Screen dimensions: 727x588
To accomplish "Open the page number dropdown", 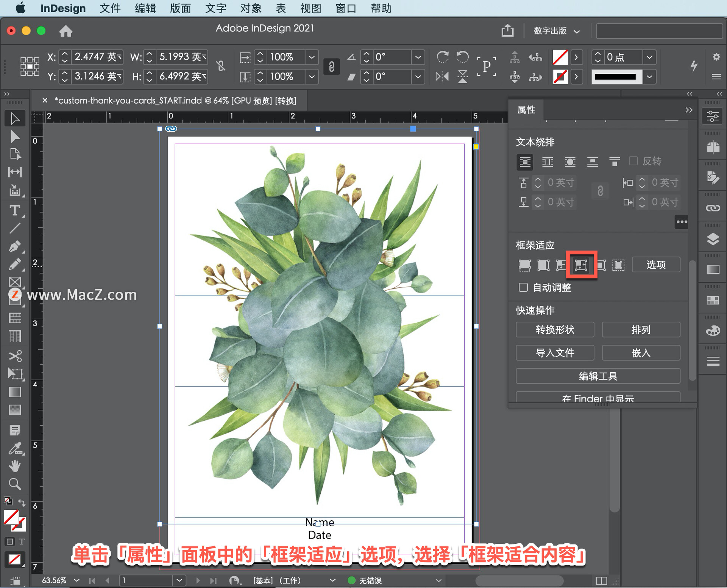I will click(x=179, y=580).
